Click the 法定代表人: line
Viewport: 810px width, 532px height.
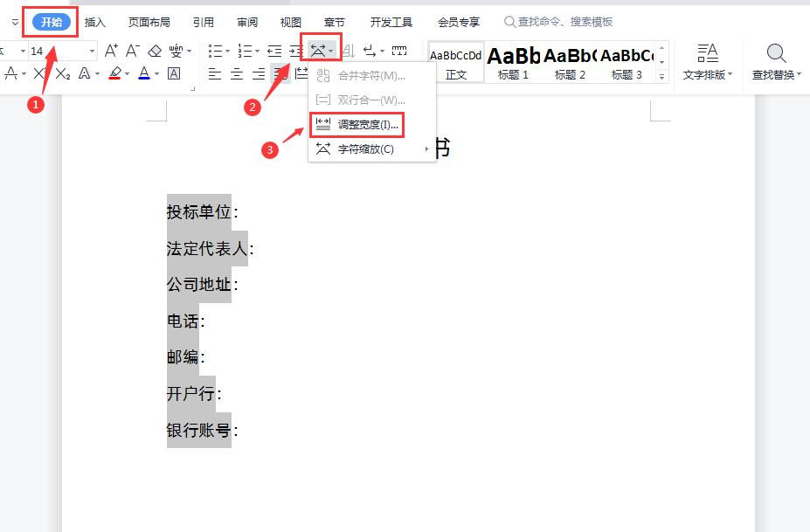click(x=211, y=248)
